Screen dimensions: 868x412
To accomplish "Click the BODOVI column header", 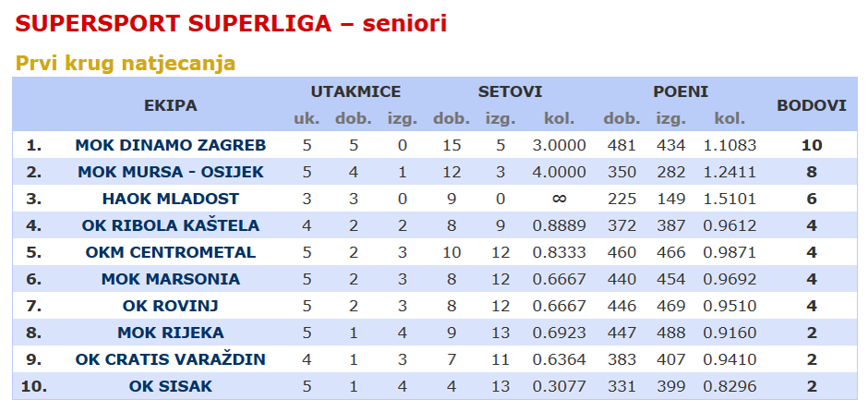I will click(x=812, y=105).
